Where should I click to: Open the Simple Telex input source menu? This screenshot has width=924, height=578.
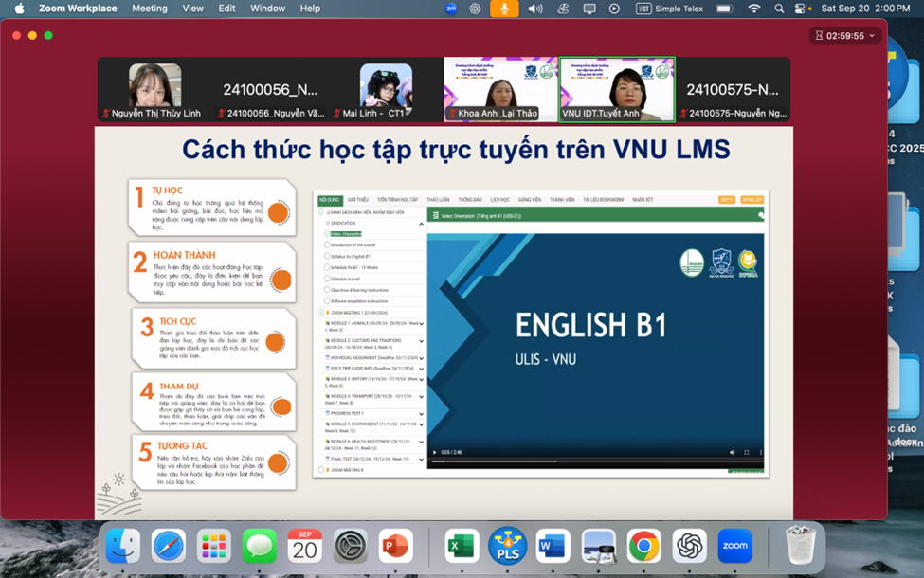pos(669,9)
